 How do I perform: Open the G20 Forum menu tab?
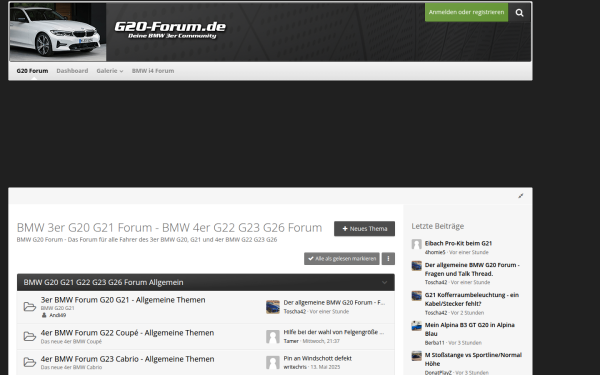coord(32,71)
